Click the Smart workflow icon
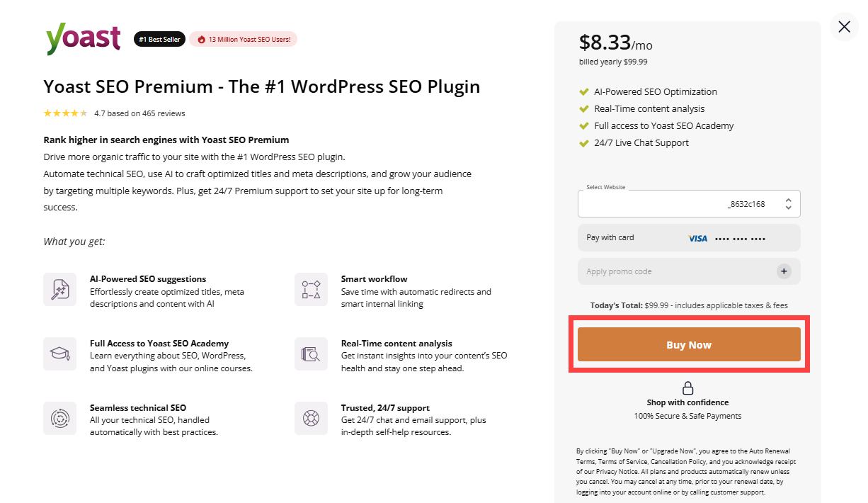The image size is (868, 503). pyautogui.click(x=311, y=289)
